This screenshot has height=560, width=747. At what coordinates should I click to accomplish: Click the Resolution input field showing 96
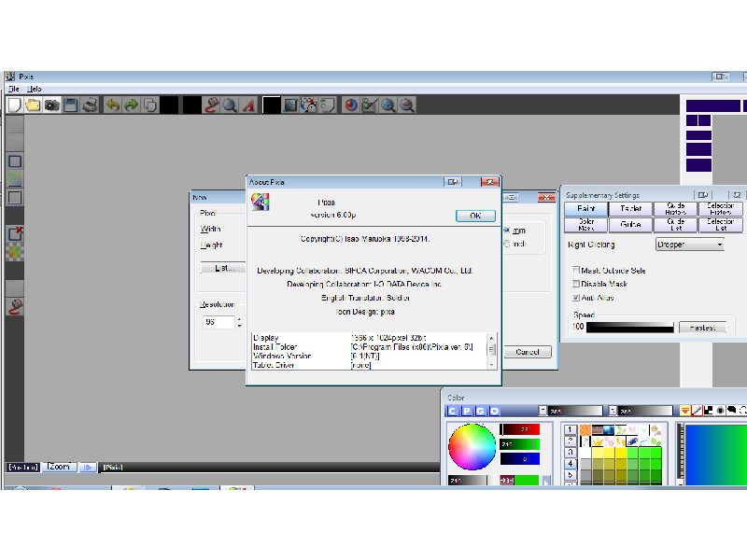click(x=218, y=322)
